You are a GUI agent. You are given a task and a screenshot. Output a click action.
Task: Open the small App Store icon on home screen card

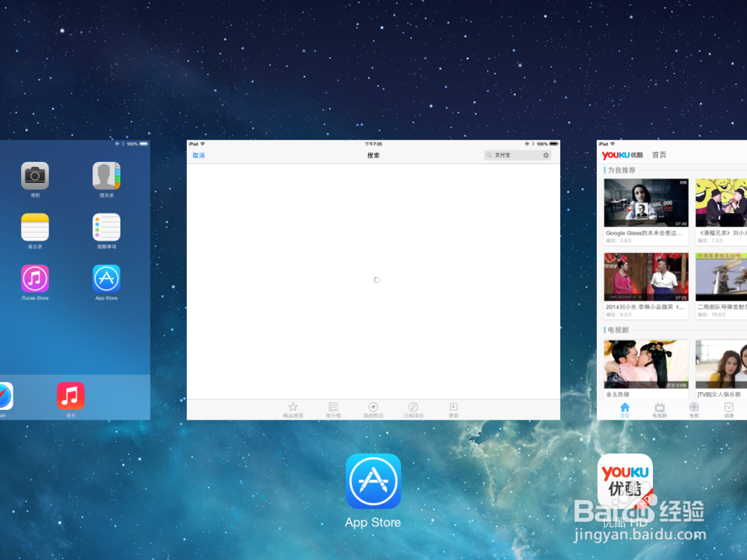click(x=106, y=279)
